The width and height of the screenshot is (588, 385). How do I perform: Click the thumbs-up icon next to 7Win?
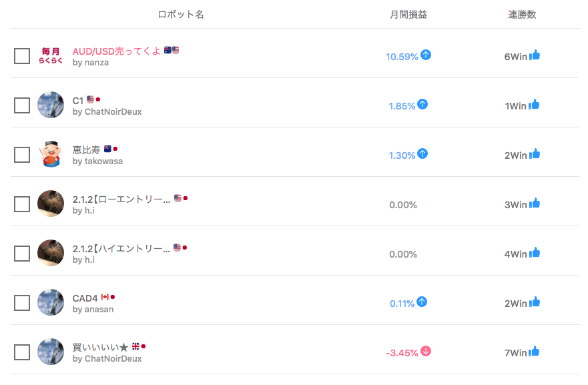[x=534, y=352]
